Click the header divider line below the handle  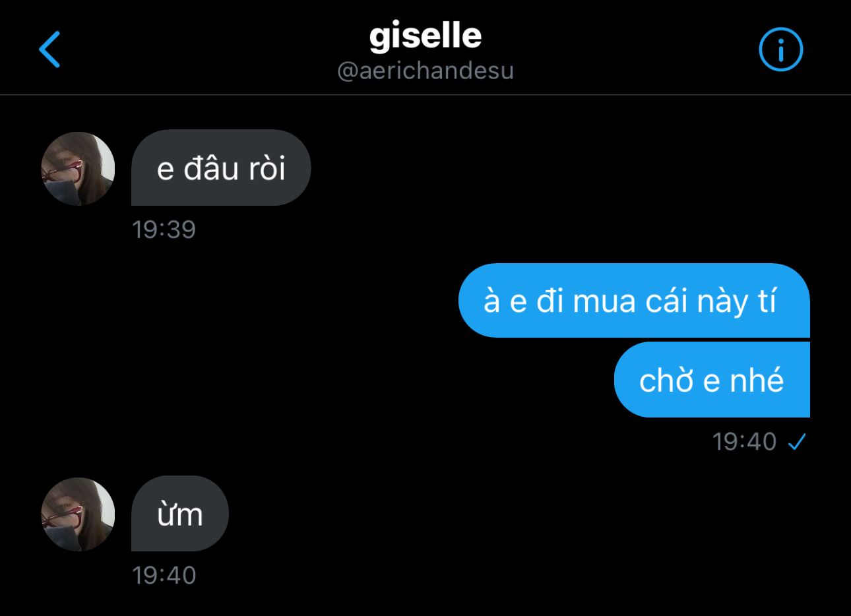pos(425,95)
